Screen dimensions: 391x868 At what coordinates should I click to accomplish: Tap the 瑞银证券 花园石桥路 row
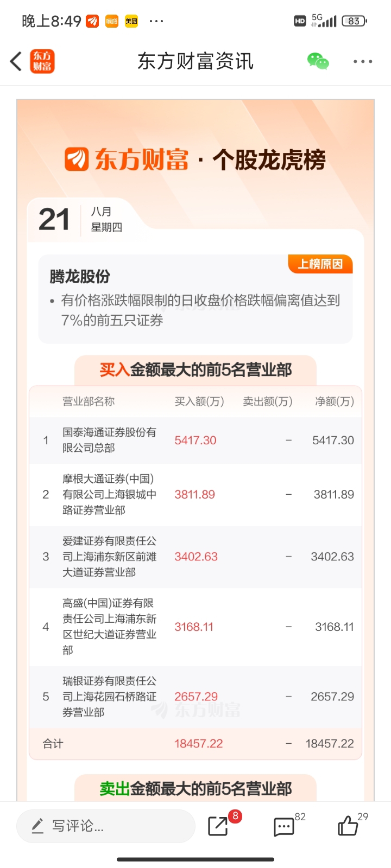195,697
